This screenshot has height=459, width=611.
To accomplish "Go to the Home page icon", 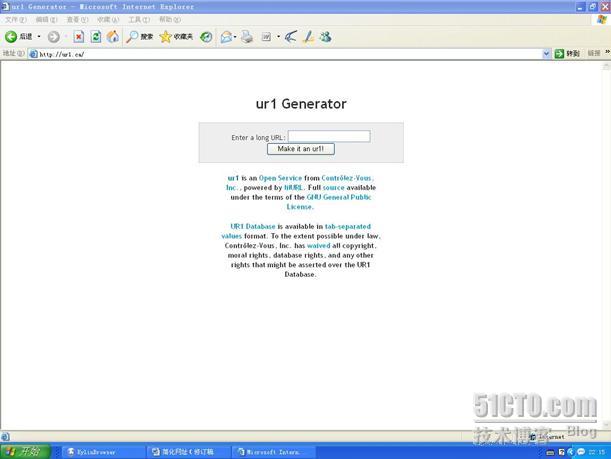I will [x=113, y=37].
